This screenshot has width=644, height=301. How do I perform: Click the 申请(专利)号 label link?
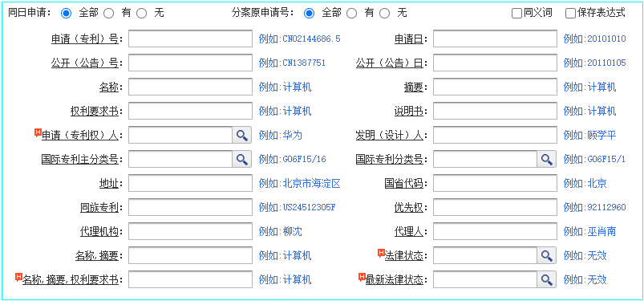84,39
